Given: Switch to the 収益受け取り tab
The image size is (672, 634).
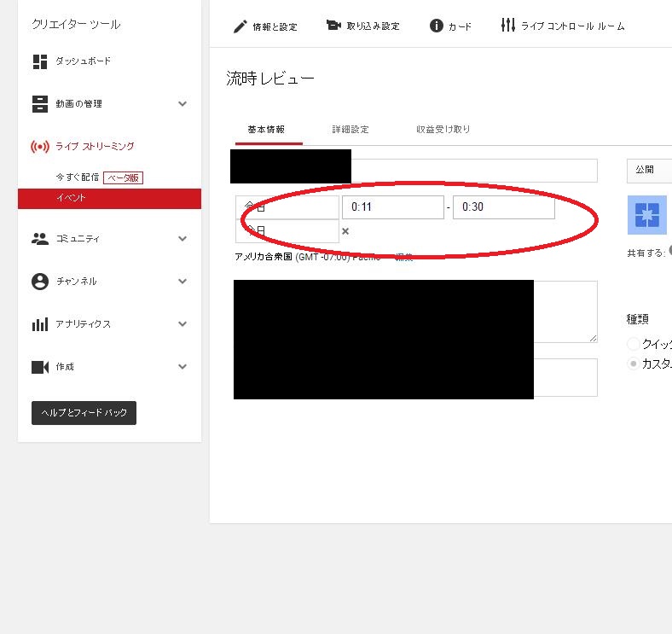Looking at the screenshot, I should [x=443, y=130].
